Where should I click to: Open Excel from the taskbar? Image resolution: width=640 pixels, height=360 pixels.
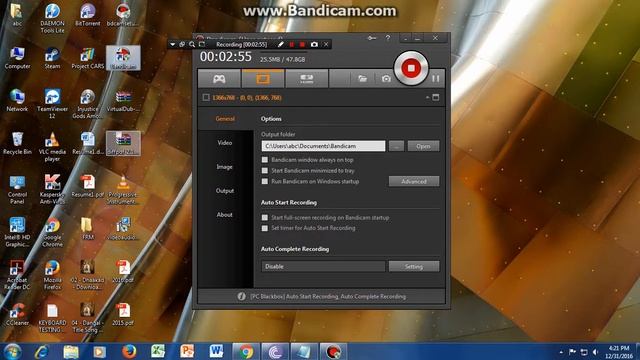coord(158,351)
